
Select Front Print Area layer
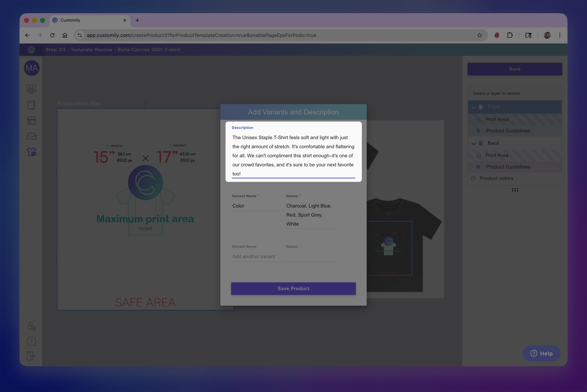click(497, 119)
